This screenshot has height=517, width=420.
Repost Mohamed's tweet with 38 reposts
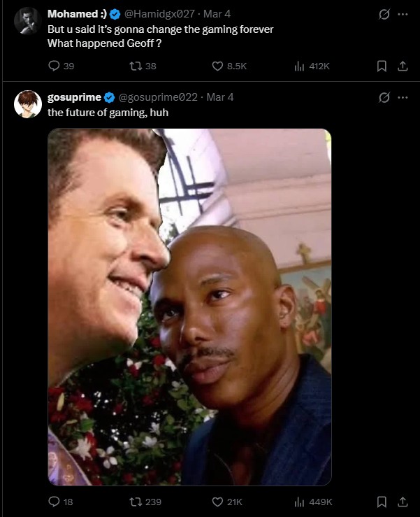point(136,66)
